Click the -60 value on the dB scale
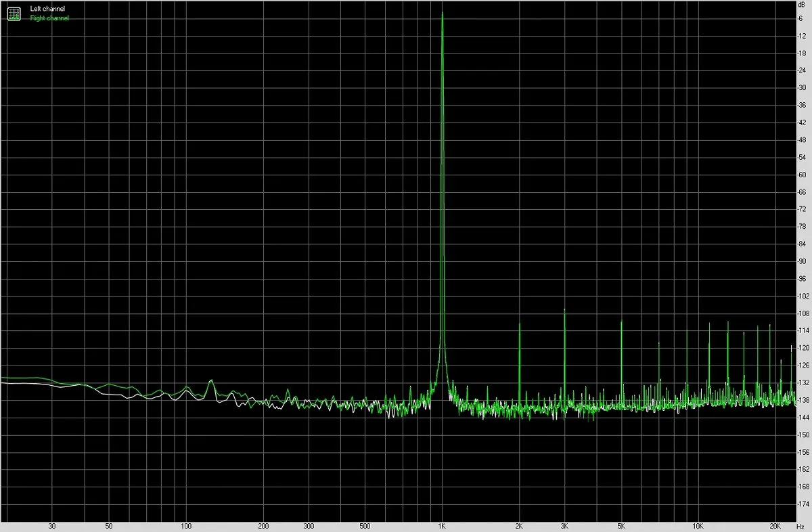Viewport: 812px width, 532px height. click(803, 175)
